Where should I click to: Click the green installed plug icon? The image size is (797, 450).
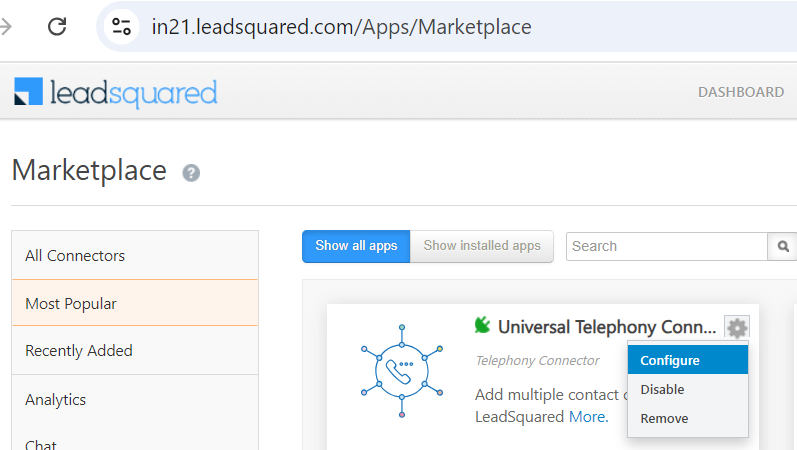(483, 325)
